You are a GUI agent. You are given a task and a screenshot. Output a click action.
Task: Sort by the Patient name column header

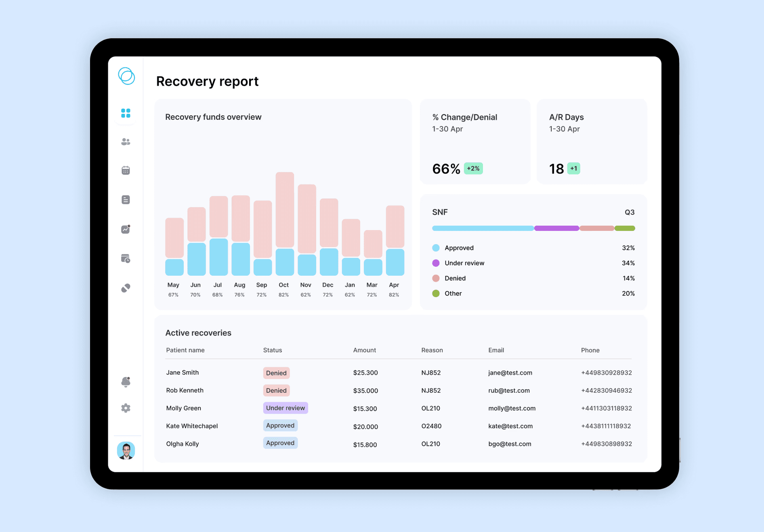pos(185,350)
